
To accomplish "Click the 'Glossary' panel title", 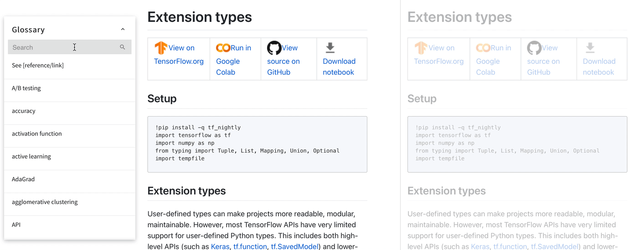I will pyautogui.click(x=28, y=30).
